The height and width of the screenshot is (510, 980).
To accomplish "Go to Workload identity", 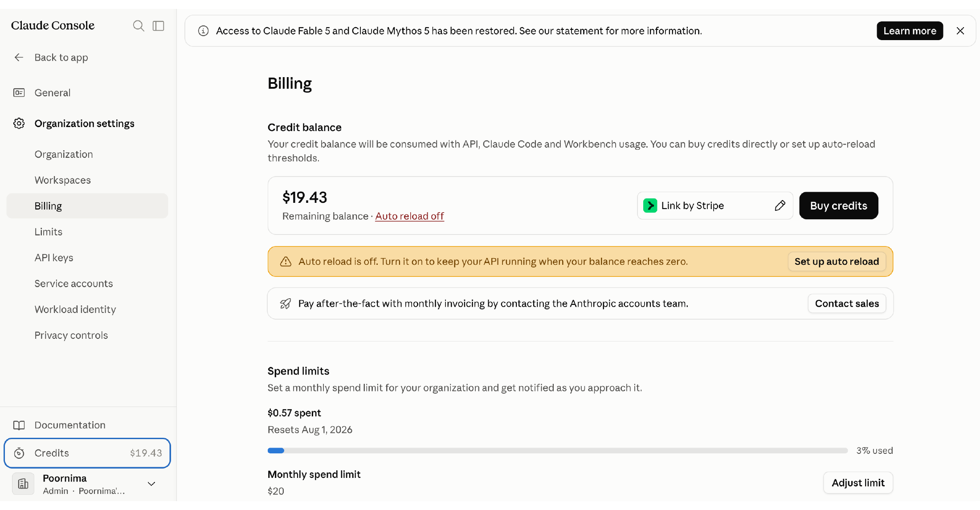I will pyautogui.click(x=87, y=309).
